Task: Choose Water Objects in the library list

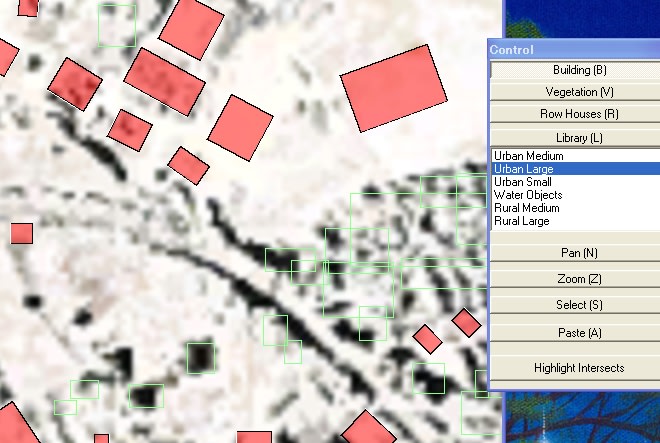Action: coord(576,195)
